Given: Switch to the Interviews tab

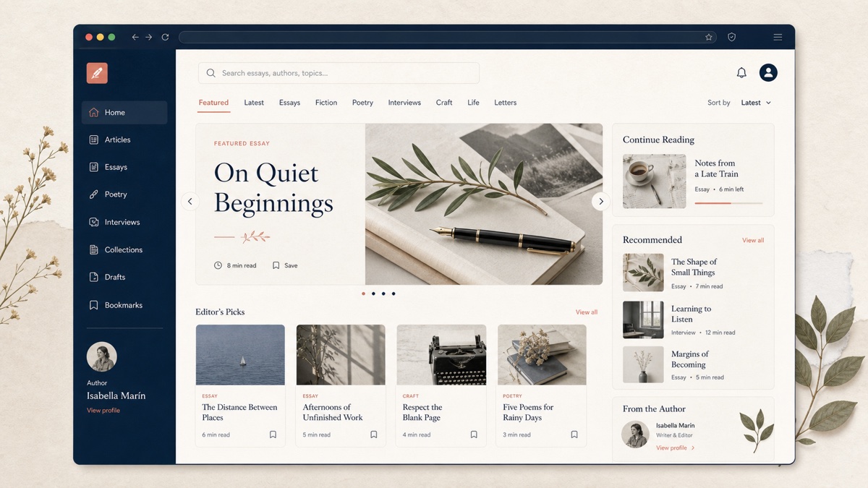Looking at the screenshot, I should pos(404,103).
